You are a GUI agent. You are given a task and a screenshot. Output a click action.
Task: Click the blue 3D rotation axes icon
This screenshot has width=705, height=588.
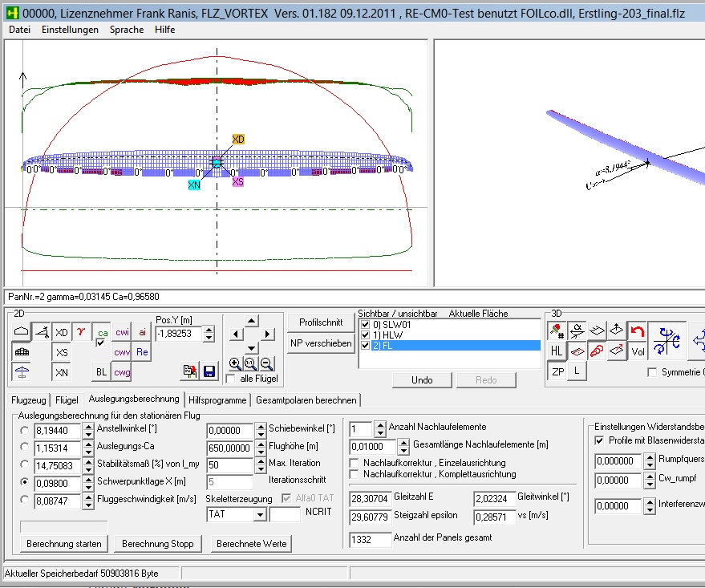click(x=667, y=341)
